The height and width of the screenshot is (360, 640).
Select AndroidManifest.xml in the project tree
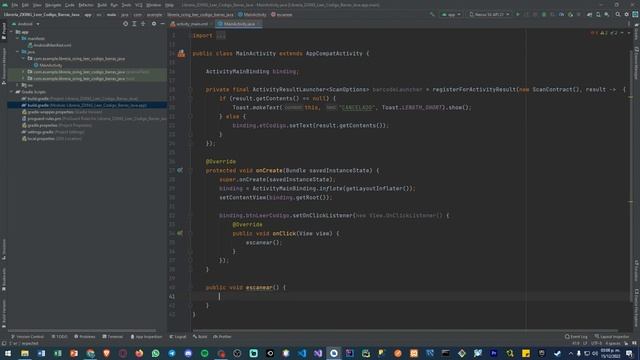(x=49, y=45)
